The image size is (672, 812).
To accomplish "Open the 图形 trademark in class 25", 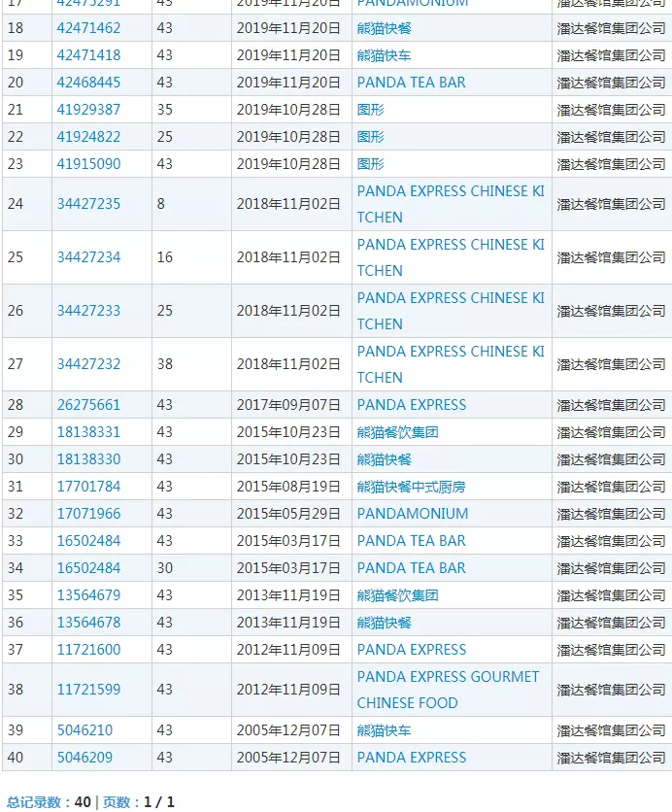I will coord(370,137).
